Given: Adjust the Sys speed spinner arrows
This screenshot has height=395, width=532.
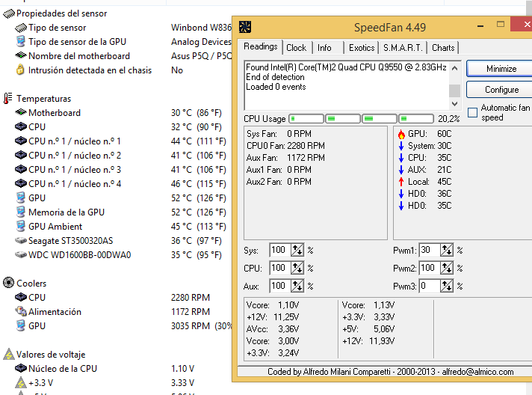Looking at the screenshot, I should click(x=297, y=251).
